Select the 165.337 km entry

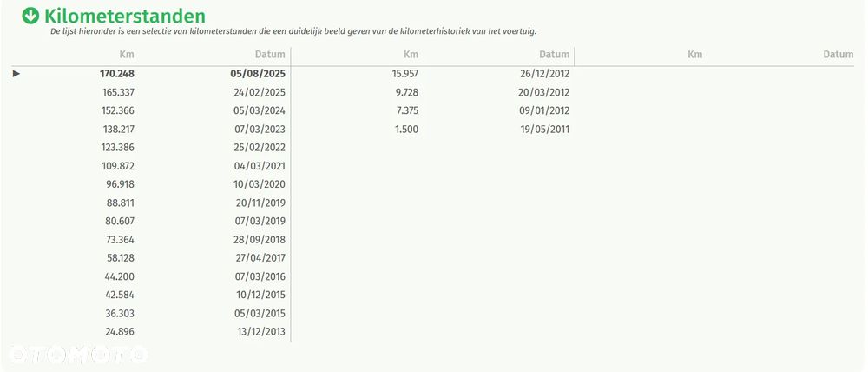118,92
